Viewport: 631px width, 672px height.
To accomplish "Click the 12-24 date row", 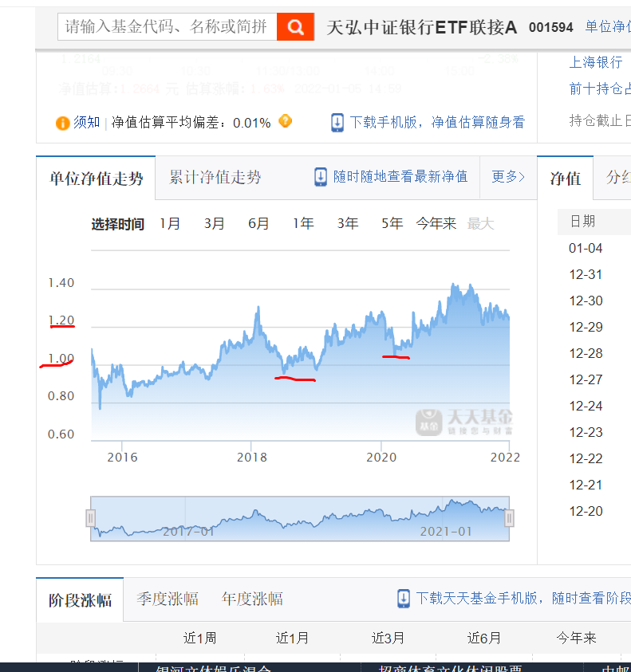I will coord(586,406).
